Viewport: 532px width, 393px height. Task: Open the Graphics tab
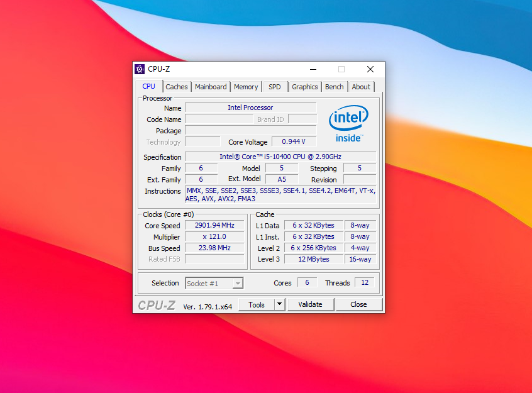pos(305,87)
